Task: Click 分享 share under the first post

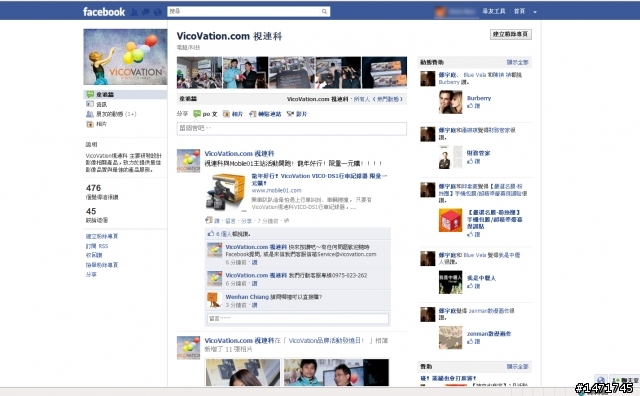Action: 246,221
